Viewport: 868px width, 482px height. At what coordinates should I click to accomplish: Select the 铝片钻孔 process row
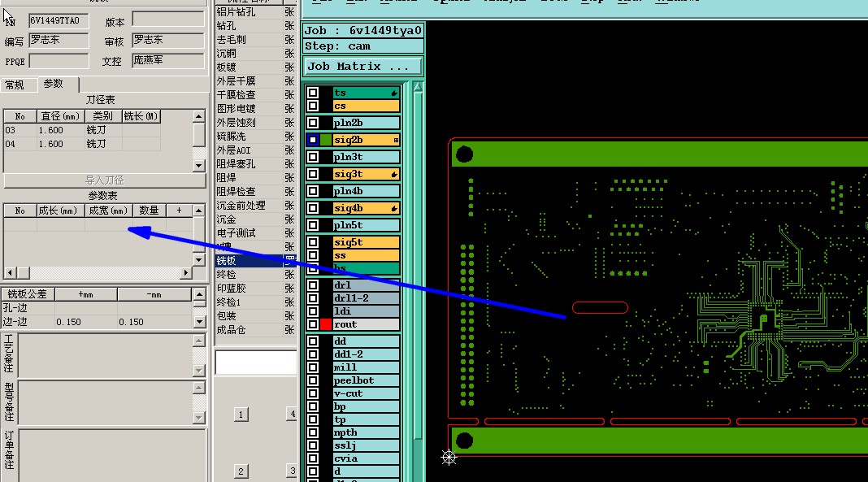pyautogui.click(x=255, y=11)
